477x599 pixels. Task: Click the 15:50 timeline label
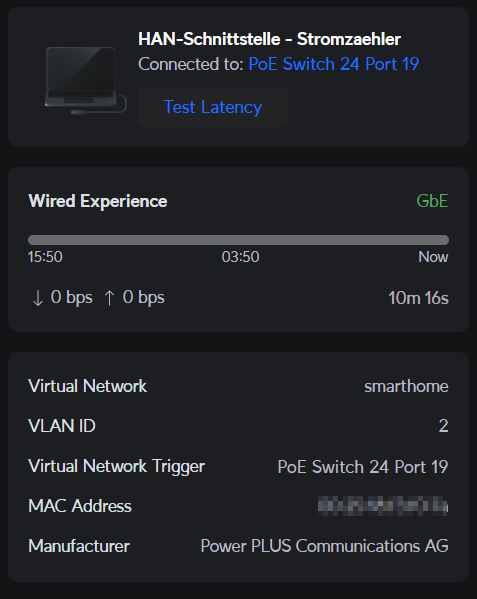click(45, 257)
